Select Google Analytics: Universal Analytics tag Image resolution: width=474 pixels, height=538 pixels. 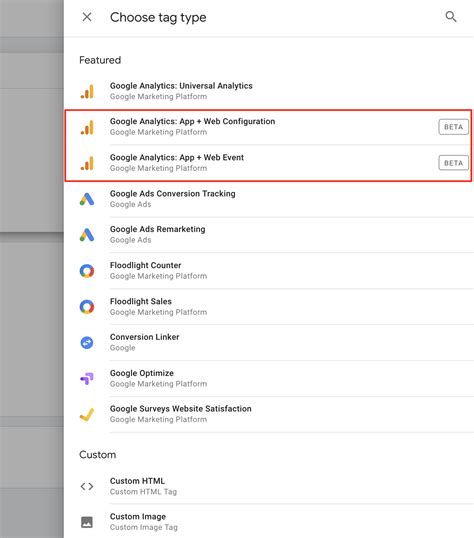[x=269, y=91]
